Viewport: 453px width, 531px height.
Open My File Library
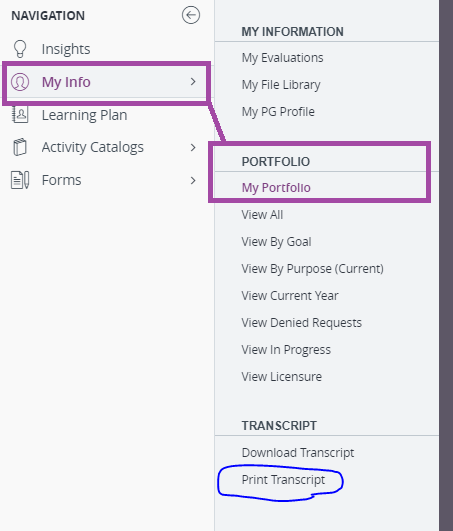pyautogui.click(x=281, y=85)
